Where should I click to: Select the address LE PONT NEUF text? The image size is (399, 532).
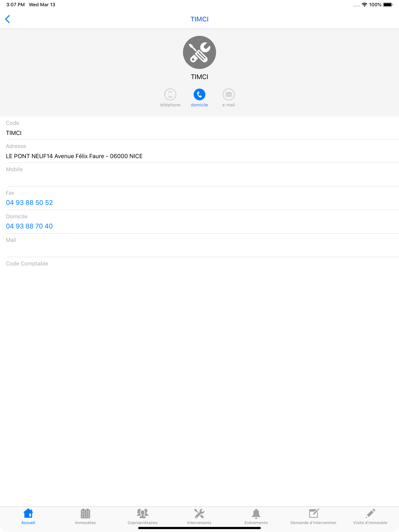pos(74,156)
